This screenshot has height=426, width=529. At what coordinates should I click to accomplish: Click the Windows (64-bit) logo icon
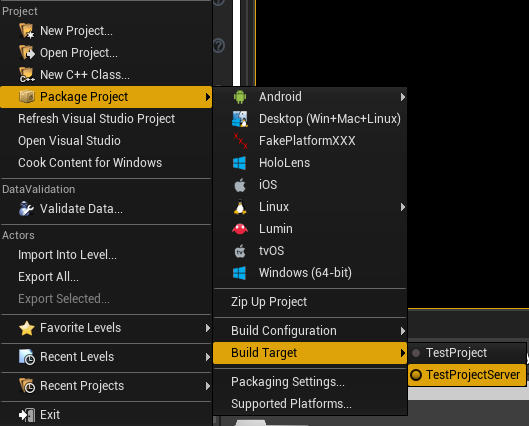coord(240,273)
